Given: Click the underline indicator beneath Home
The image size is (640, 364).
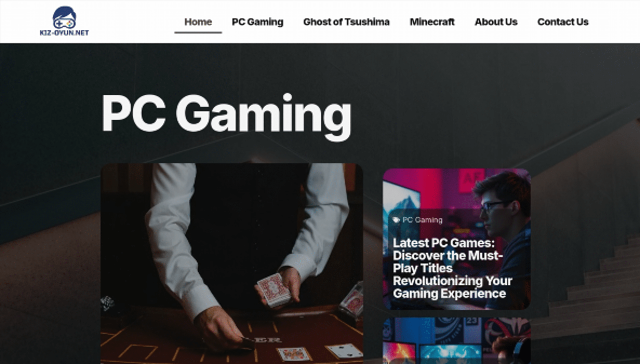Looking at the screenshot, I should click(x=198, y=32).
